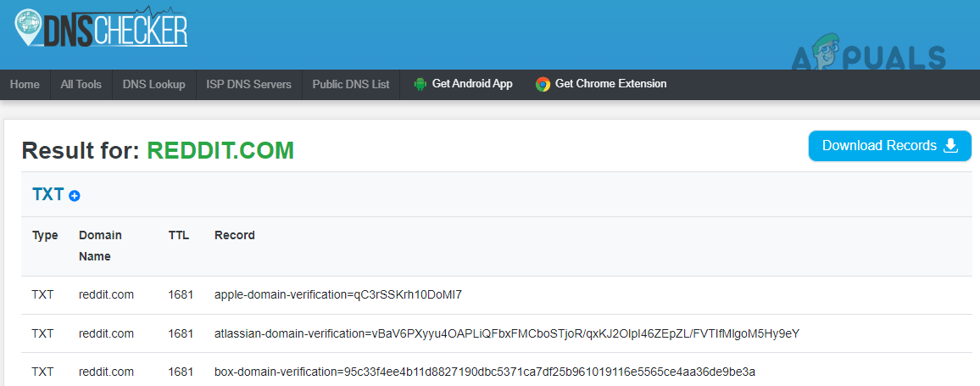Image resolution: width=980 pixels, height=386 pixels.
Task: Go to All Tools menu
Action: [x=81, y=85]
